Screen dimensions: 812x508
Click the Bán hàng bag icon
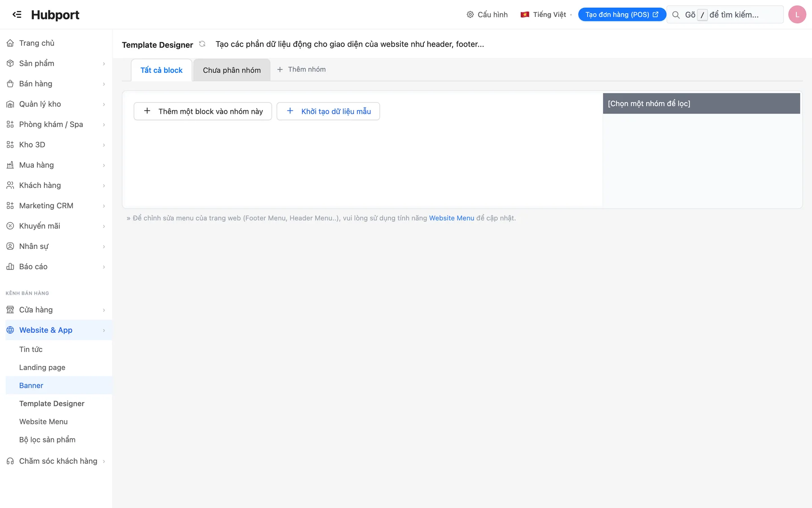(x=10, y=84)
